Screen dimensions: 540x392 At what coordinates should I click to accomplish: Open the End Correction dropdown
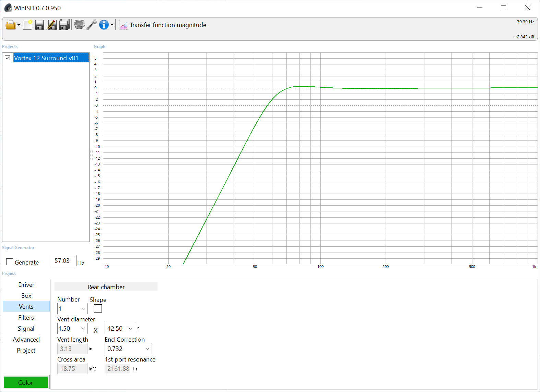[147, 349]
